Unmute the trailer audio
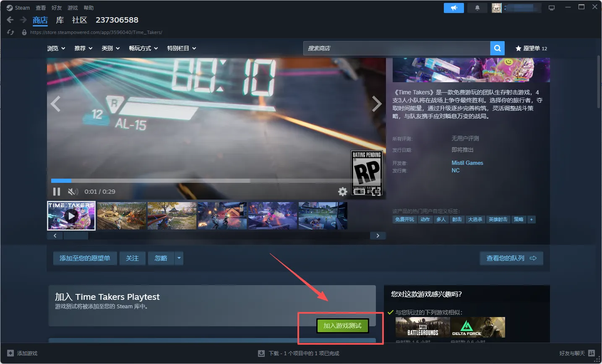Viewport: 602px width, 364px height. tap(73, 192)
